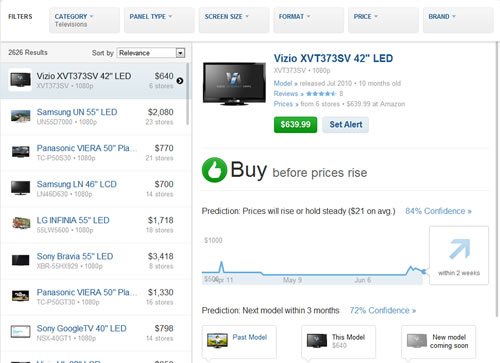This screenshot has height=363, width=500.
Task: Click the LG INFINIA 55" thumbnail
Action: click(x=21, y=223)
